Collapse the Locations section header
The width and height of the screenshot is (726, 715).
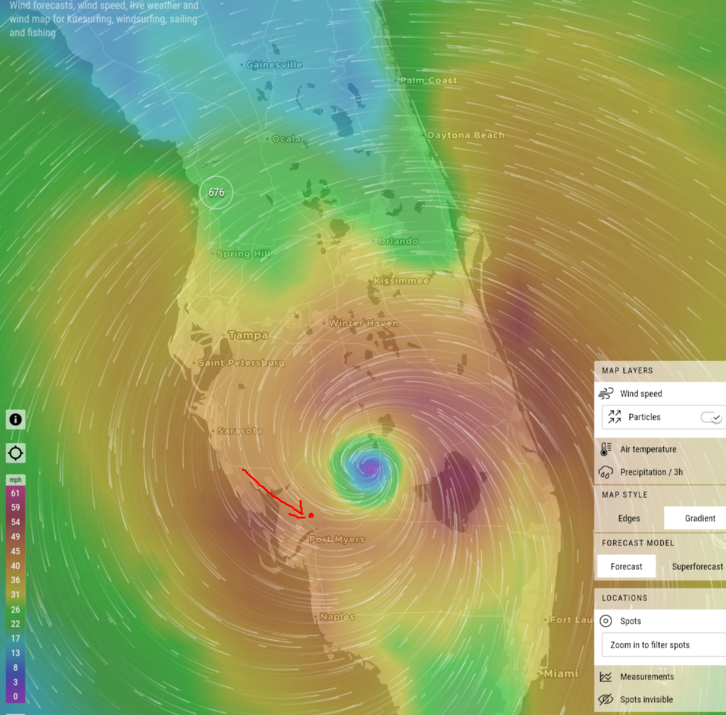pyautogui.click(x=624, y=598)
